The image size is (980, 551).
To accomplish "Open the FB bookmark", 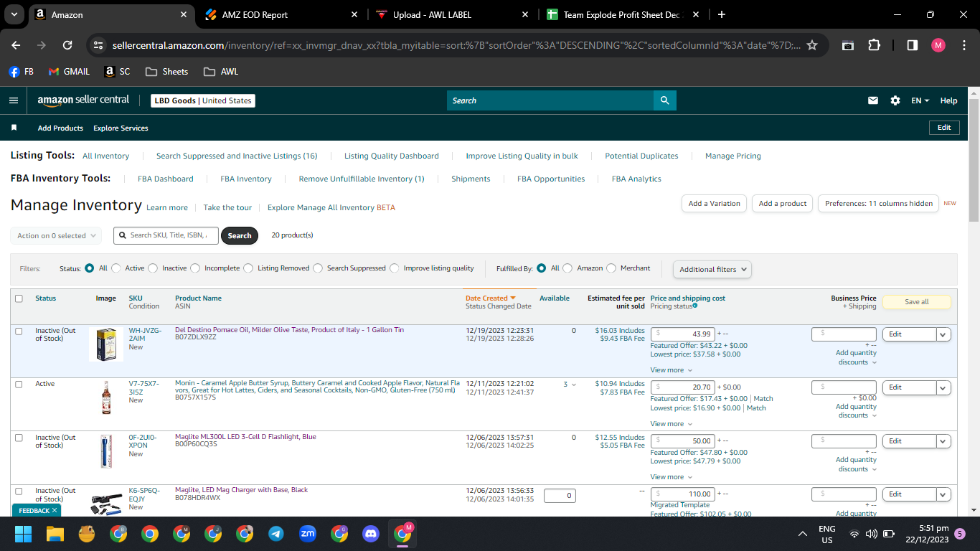I will point(22,72).
